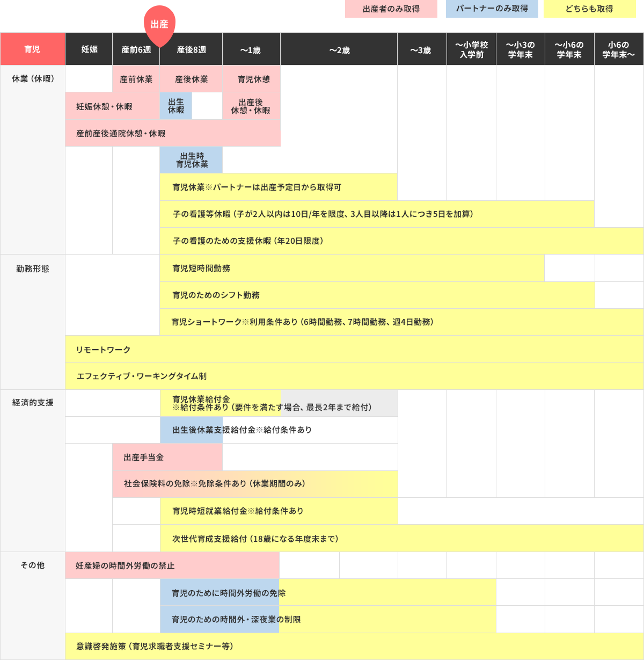Select the 意識啓発施策 bar
The image size is (644, 660).
pos(354,646)
